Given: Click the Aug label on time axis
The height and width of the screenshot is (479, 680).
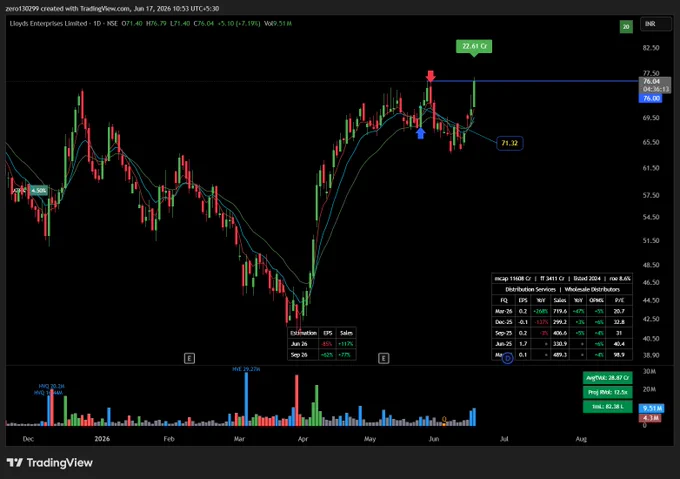Looking at the screenshot, I should point(581,439).
